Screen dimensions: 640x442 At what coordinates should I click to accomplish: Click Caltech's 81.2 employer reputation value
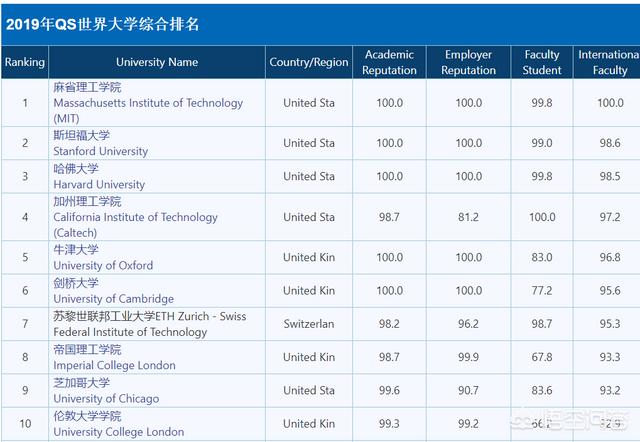468,217
